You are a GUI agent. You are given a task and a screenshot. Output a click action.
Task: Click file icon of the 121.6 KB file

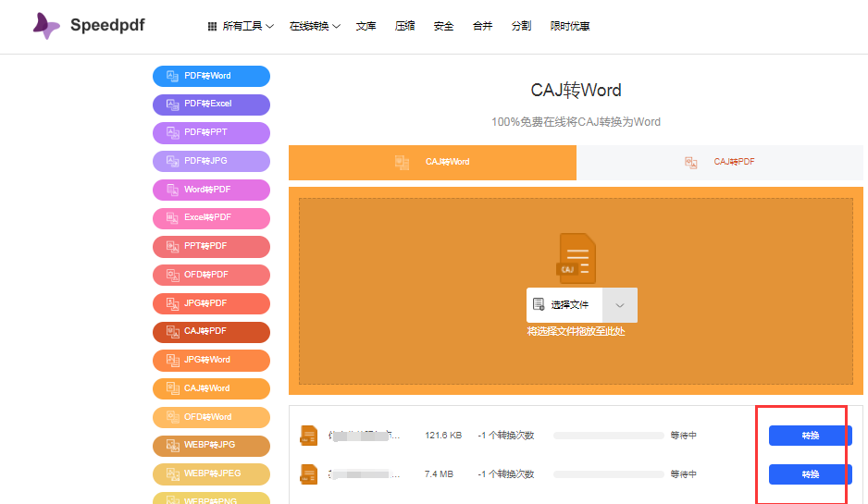coord(308,436)
